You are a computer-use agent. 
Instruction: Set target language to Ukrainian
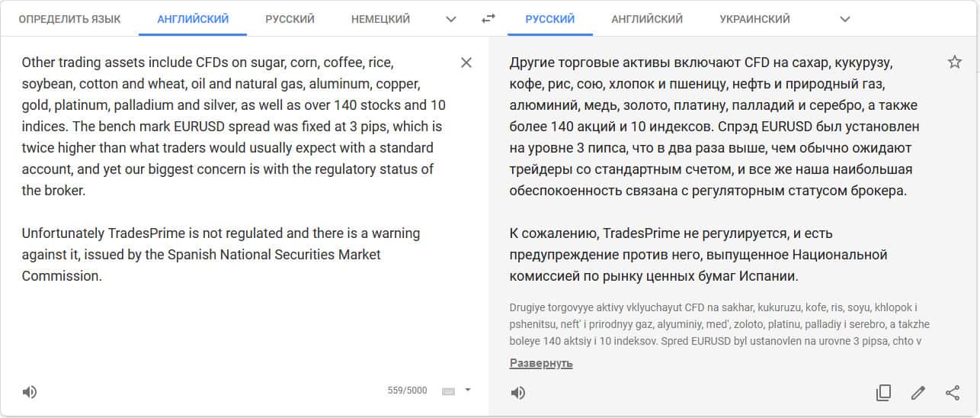pyautogui.click(x=754, y=19)
